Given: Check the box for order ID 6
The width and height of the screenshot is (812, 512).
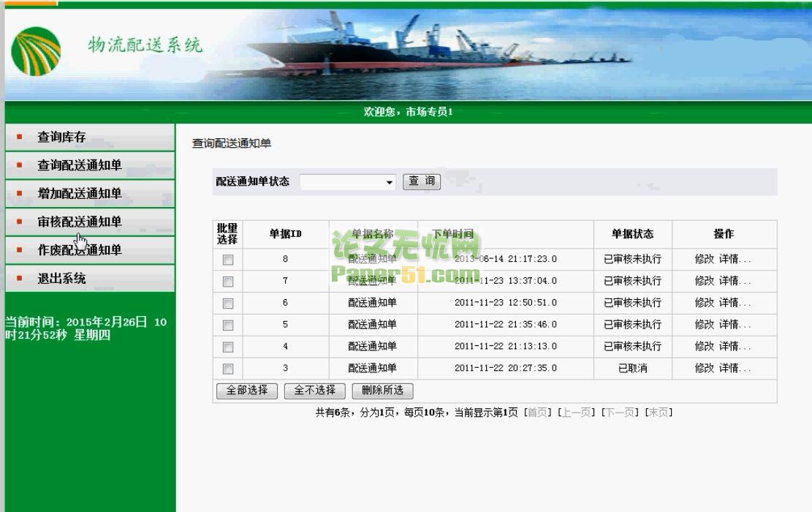Looking at the screenshot, I should [x=228, y=303].
